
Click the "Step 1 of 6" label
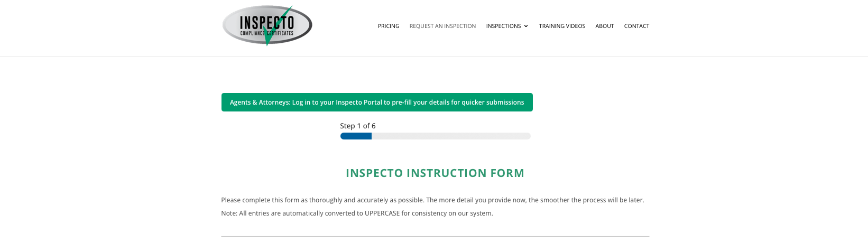(x=358, y=126)
